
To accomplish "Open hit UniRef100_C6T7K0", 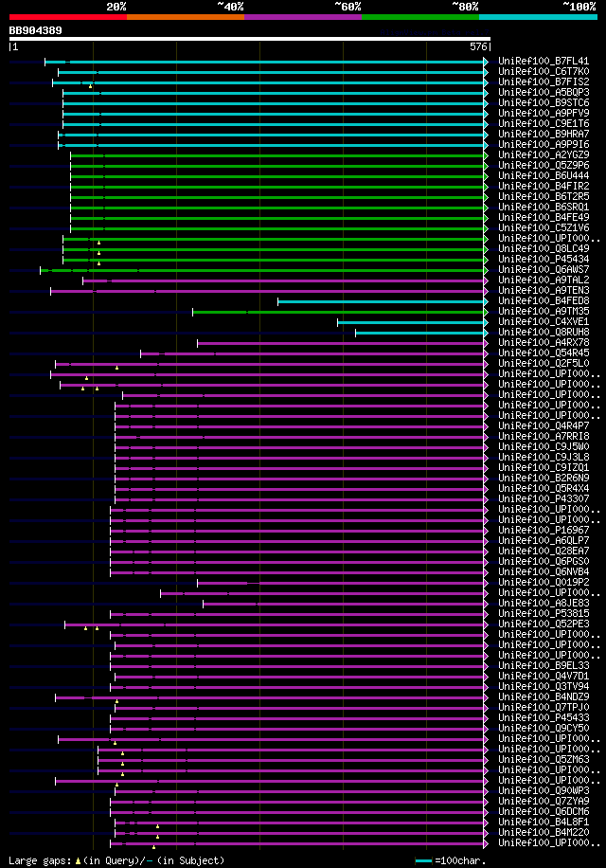I will [544, 72].
